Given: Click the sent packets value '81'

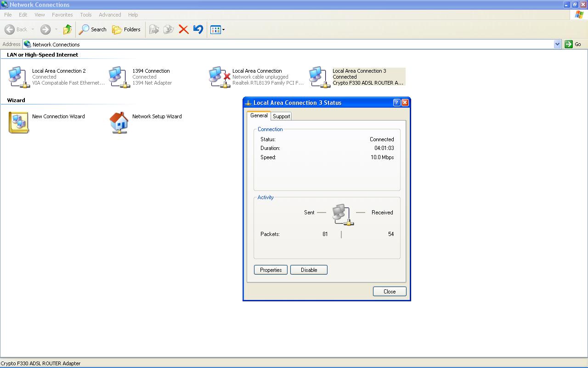Looking at the screenshot, I should click(x=325, y=234).
